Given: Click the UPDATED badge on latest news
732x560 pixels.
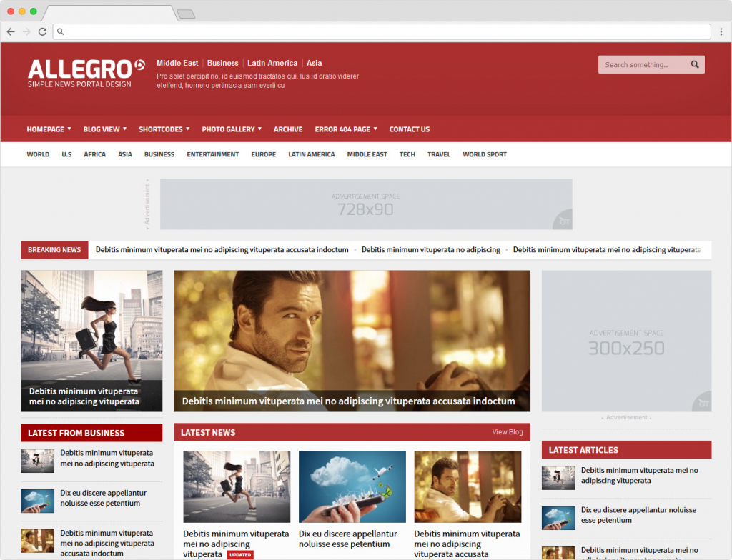Looking at the screenshot, I should [x=240, y=554].
